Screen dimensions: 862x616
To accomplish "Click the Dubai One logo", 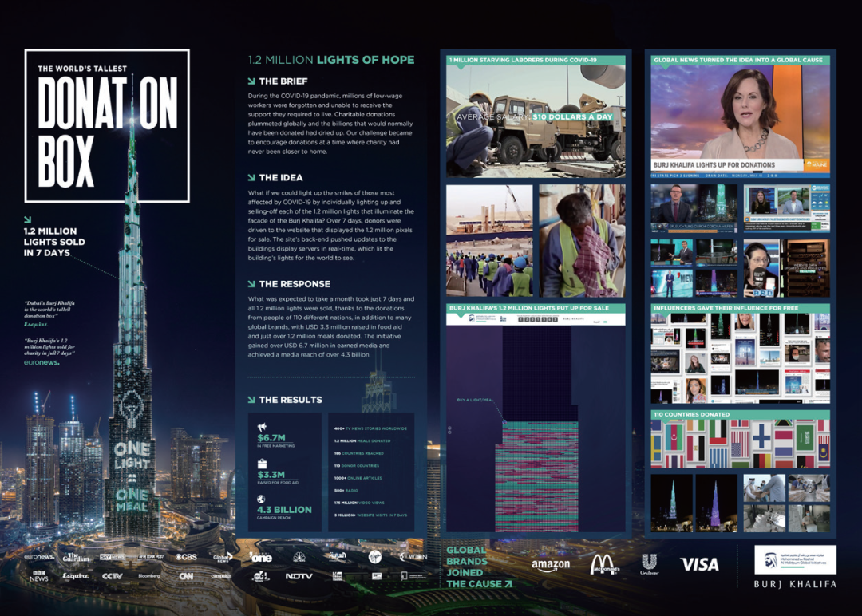I will [x=260, y=557].
